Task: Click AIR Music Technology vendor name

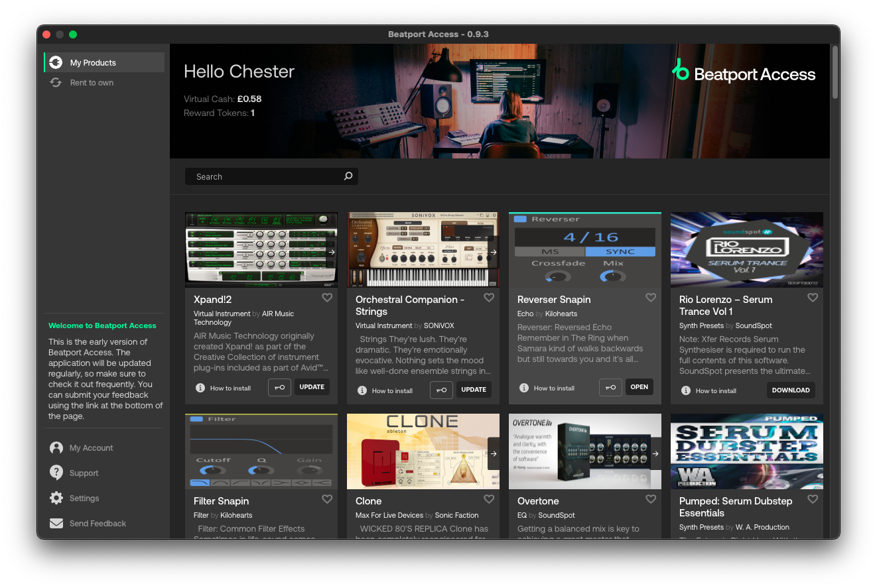Action: point(244,318)
